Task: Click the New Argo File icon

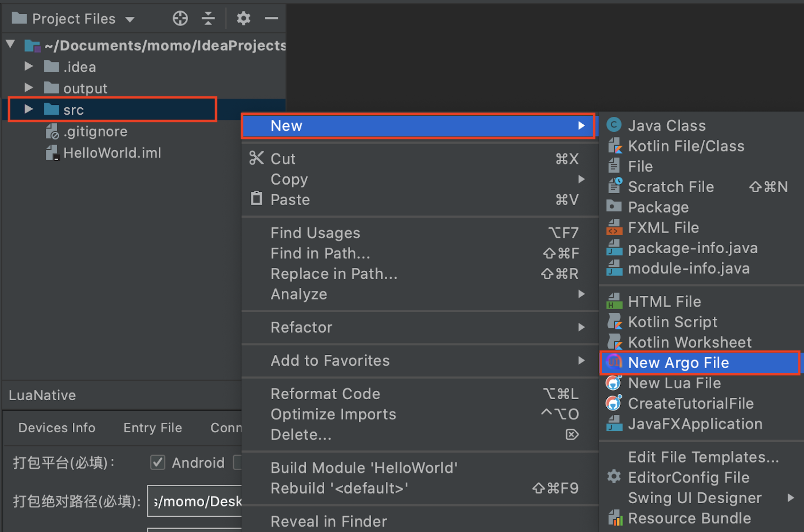Action: pos(614,362)
